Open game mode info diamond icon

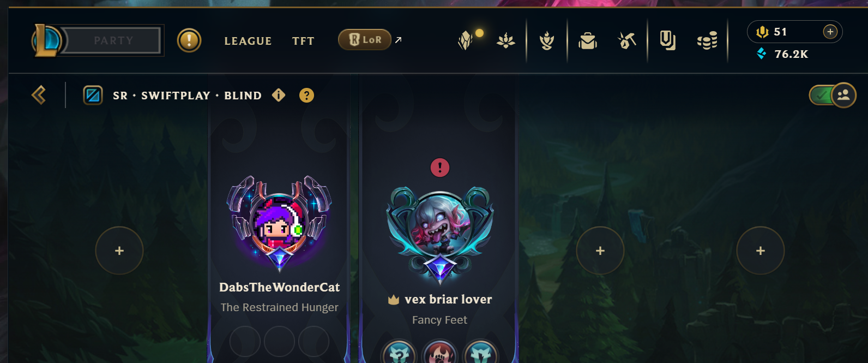click(x=279, y=95)
